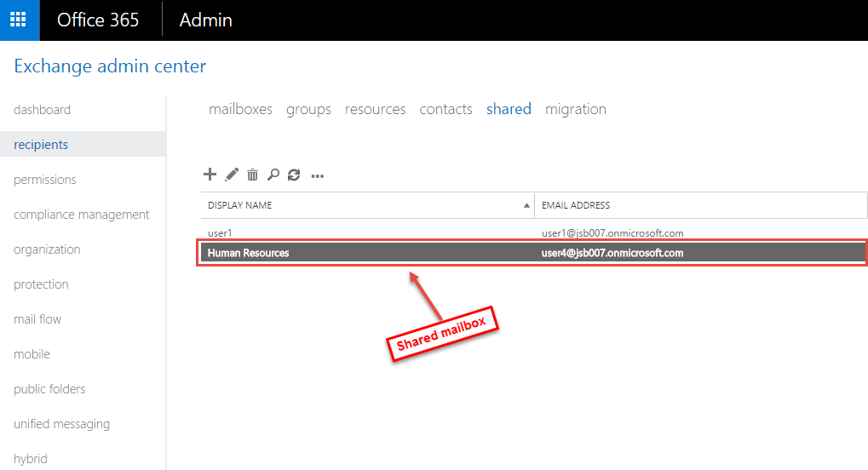
Task: Click the Office 365 header link
Action: click(x=98, y=20)
